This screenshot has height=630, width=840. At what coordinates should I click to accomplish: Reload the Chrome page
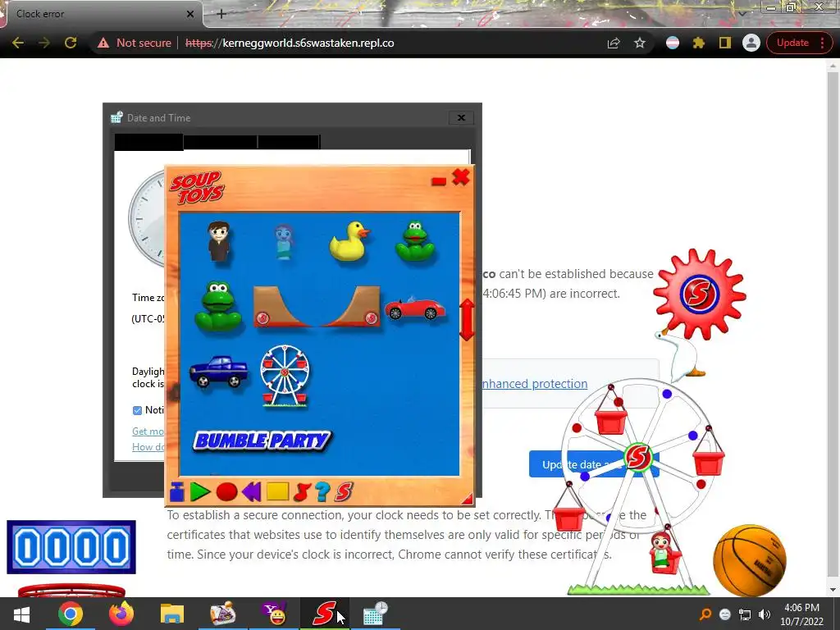point(71,43)
